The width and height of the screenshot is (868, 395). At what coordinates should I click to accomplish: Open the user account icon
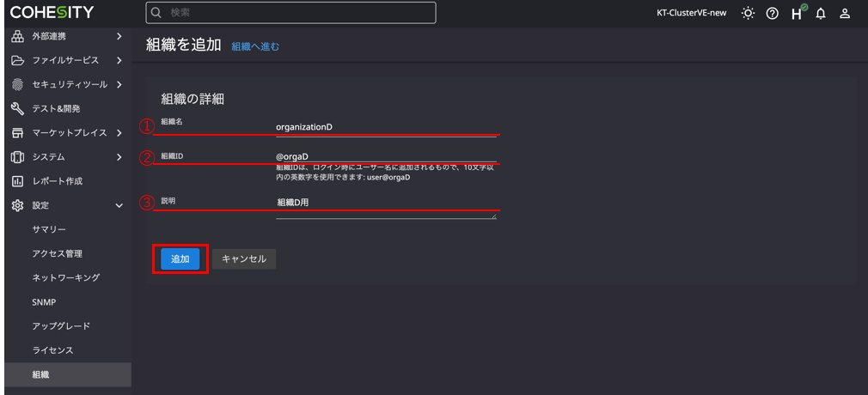coord(845,13)
